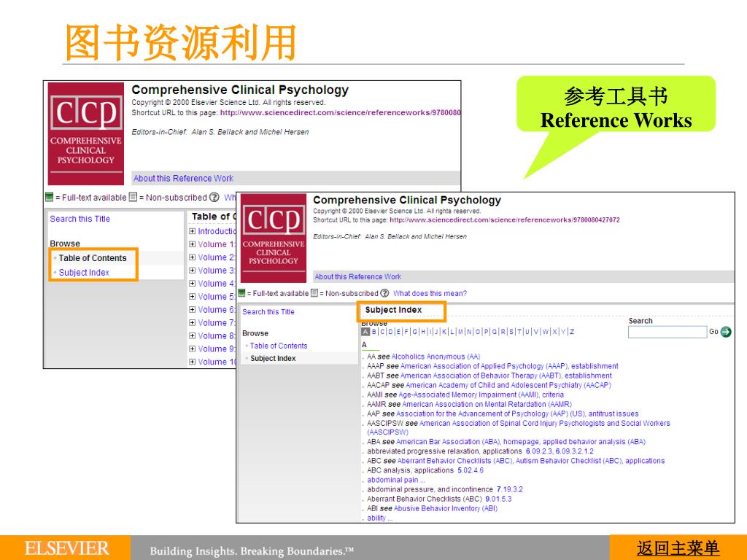Open the ability index entry

pos(379,518)
